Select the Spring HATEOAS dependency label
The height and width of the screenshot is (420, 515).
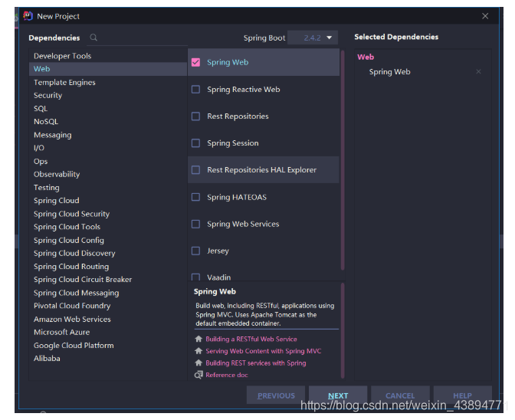point(237,197)
